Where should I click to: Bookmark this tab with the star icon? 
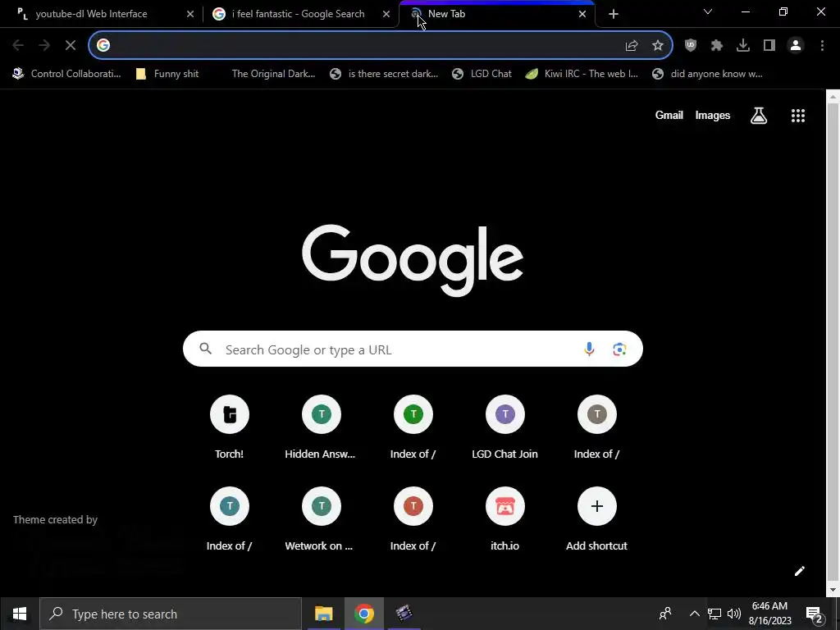click(x=658, y=46)
